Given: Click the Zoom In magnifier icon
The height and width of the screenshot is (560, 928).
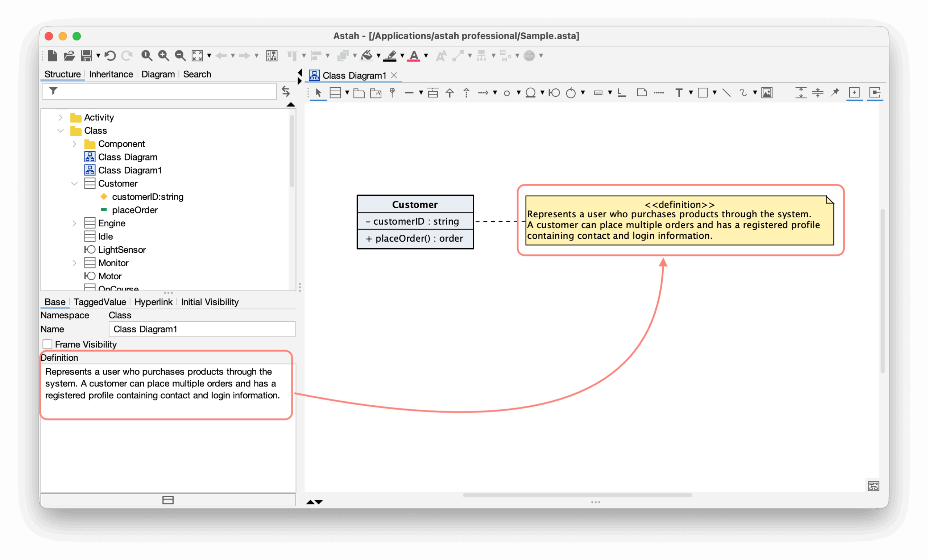Looking at the screenshot, I should tap(162, 55).
